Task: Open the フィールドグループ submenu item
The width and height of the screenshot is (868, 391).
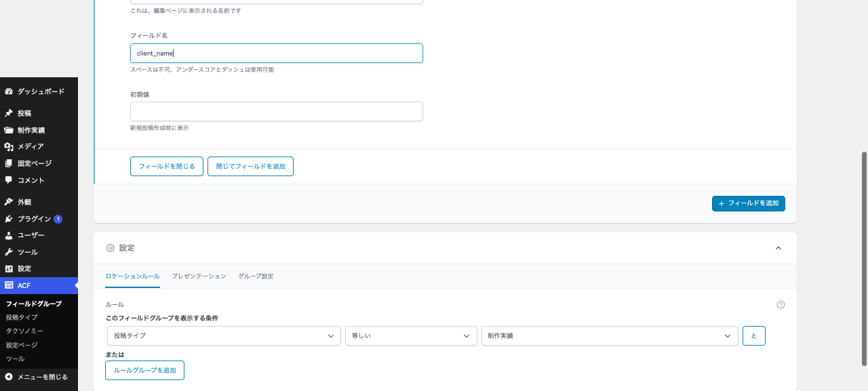Action: pos(34,304)
